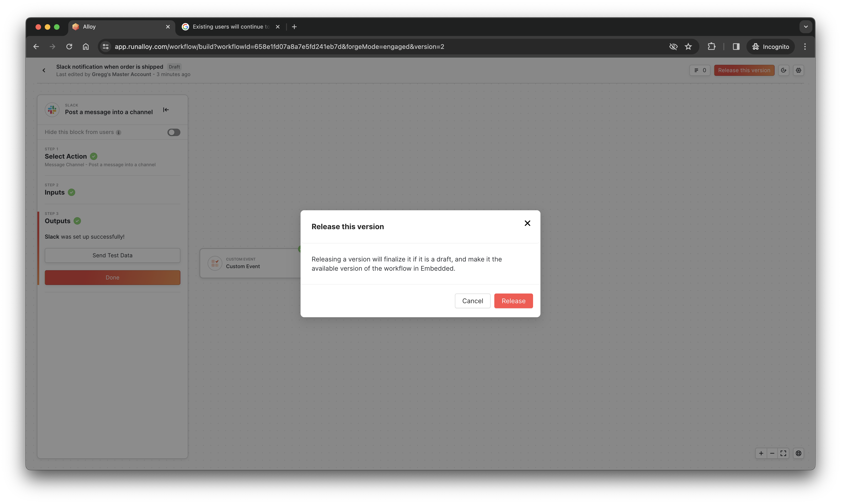The image size is (841, 504).
Task: Fit canvas to view icon
Action: (783, 454)
